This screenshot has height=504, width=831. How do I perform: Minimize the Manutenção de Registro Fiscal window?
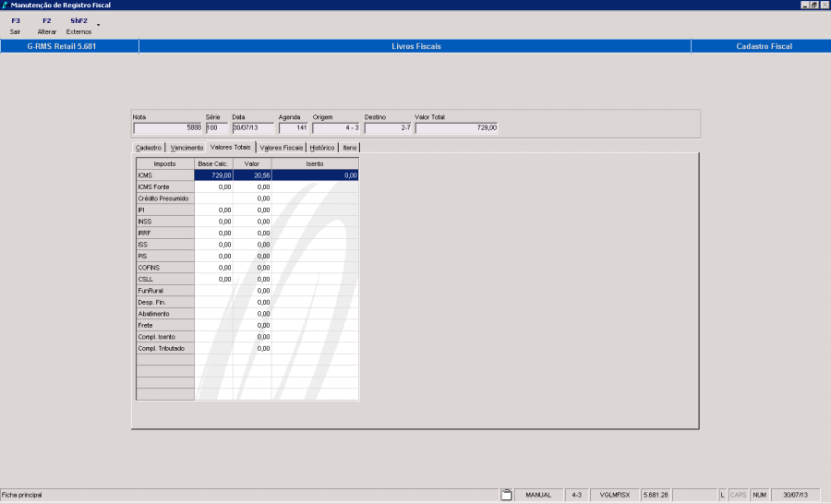[805, 5]
